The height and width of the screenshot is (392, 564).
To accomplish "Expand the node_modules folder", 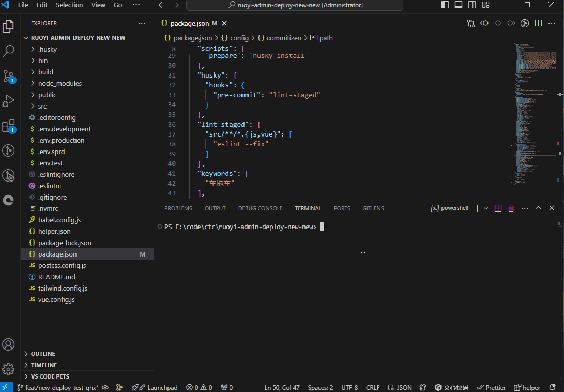I will pos(87,83).
